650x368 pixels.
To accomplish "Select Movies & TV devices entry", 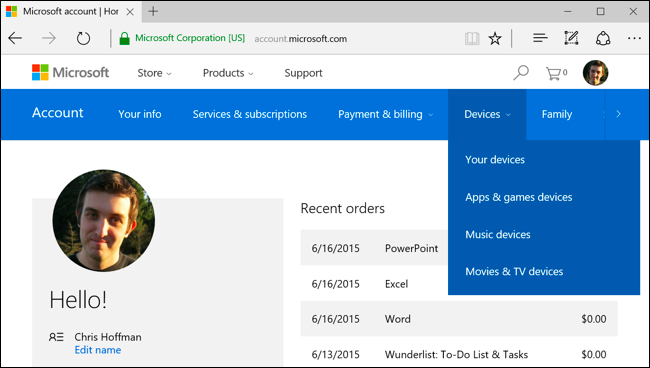I will click(x=514, y=271).
